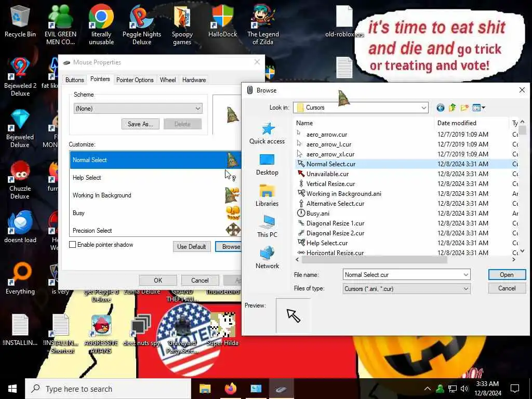Switch to the Wheel tab

(x=168, y=80)
